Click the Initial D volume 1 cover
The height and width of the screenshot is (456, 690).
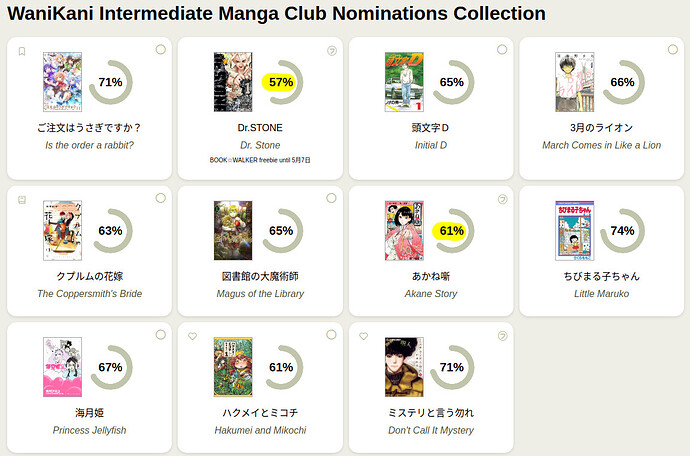(404, 82)
